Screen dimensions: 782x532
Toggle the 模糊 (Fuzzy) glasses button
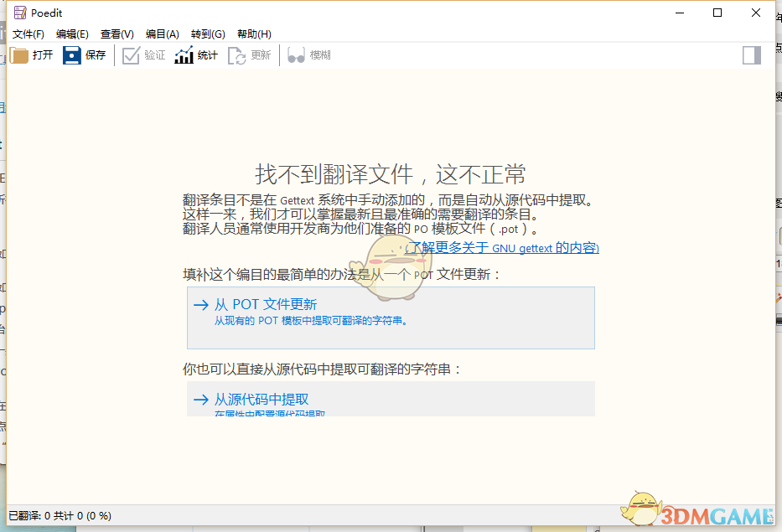pos(296,55)
